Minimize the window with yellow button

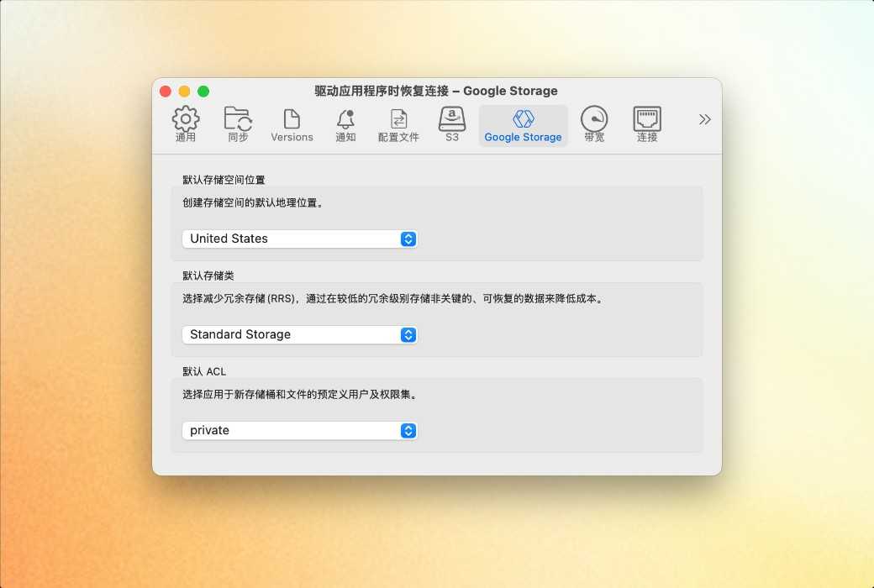(185, 92)
